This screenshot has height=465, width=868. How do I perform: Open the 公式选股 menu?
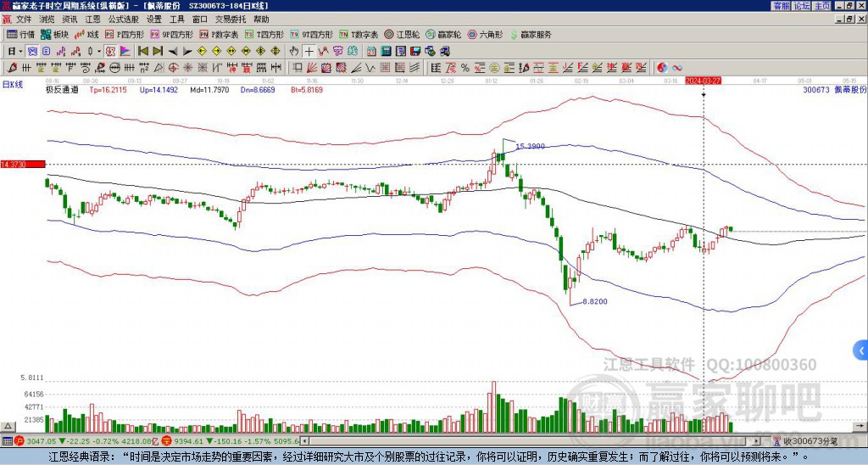pyautogui.click(x=124, y=20)
